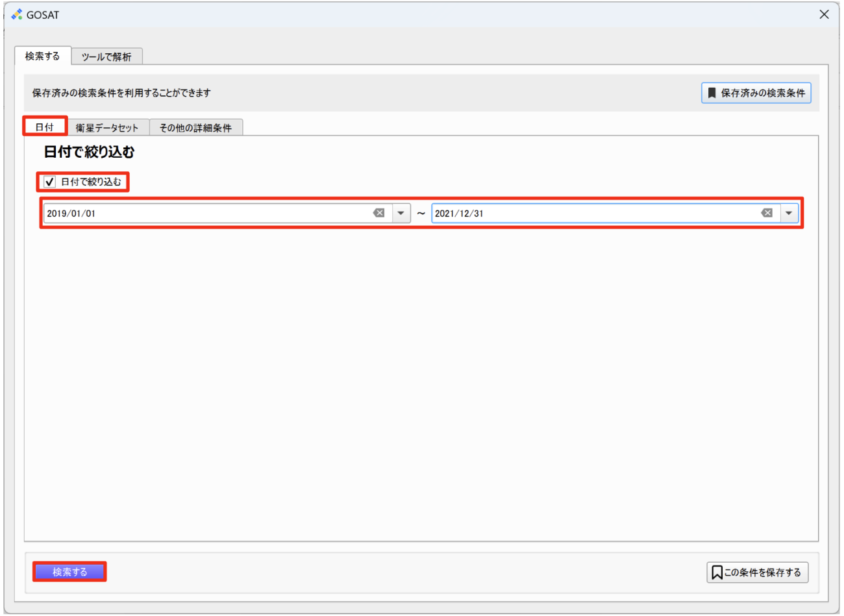Screen dimensions: 844x616
Task: Toggle the 日付で絞り込む checkbox
Action: [50, 182]
